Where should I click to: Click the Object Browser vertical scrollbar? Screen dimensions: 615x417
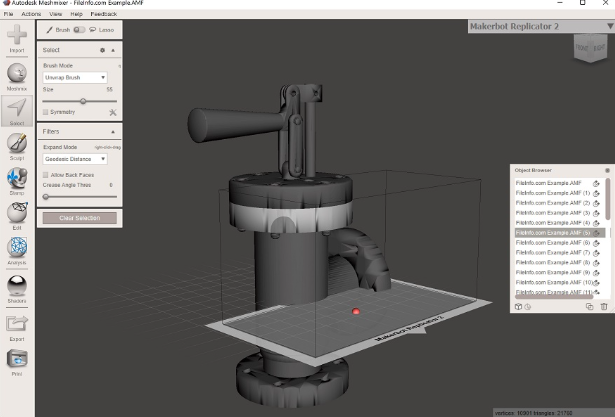tap(608, 199)
